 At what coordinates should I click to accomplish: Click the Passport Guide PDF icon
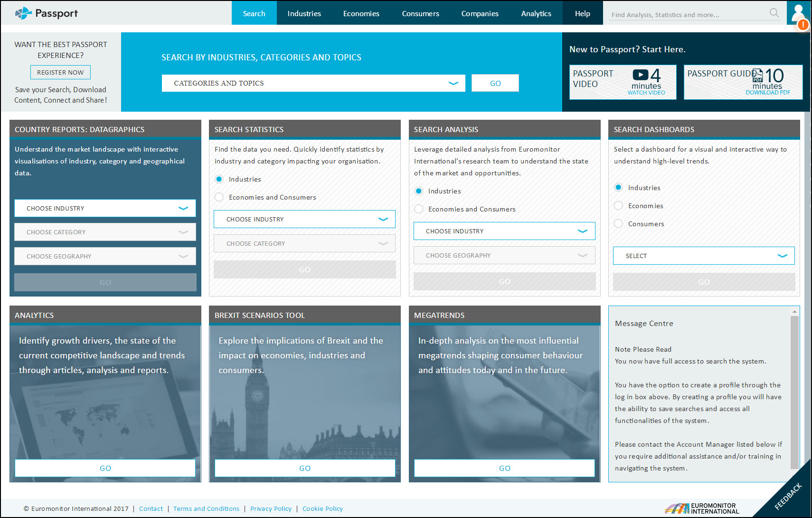758,75
